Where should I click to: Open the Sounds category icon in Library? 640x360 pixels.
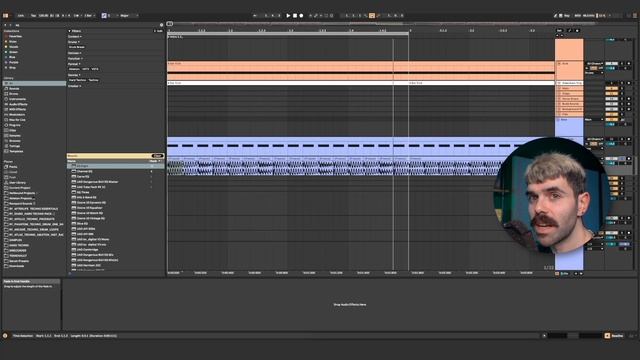coord(6,89)
